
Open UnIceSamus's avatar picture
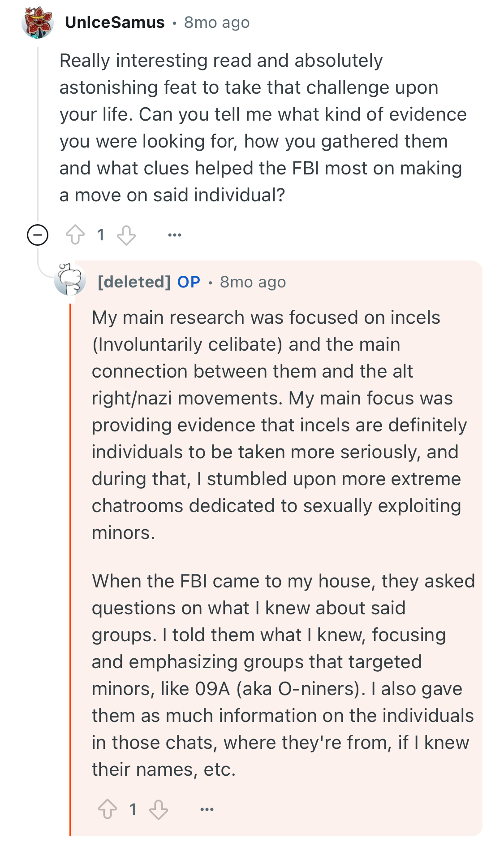[x=38, y=22]
